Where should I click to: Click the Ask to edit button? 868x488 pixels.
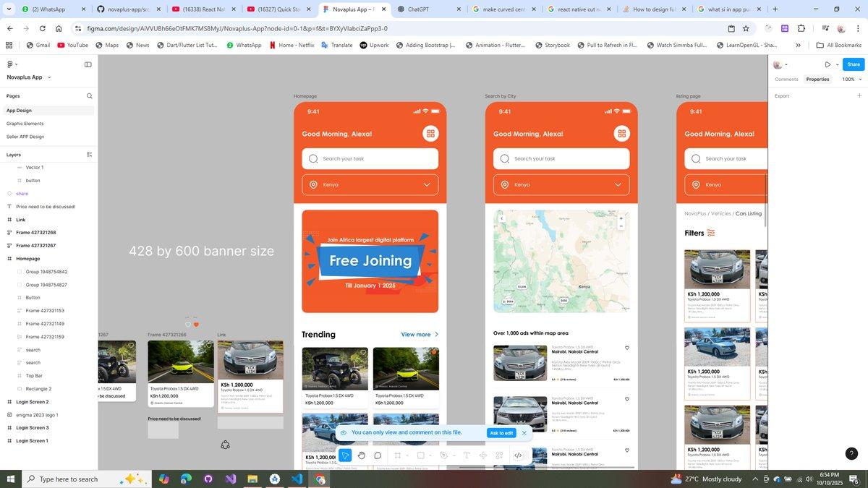501,433
